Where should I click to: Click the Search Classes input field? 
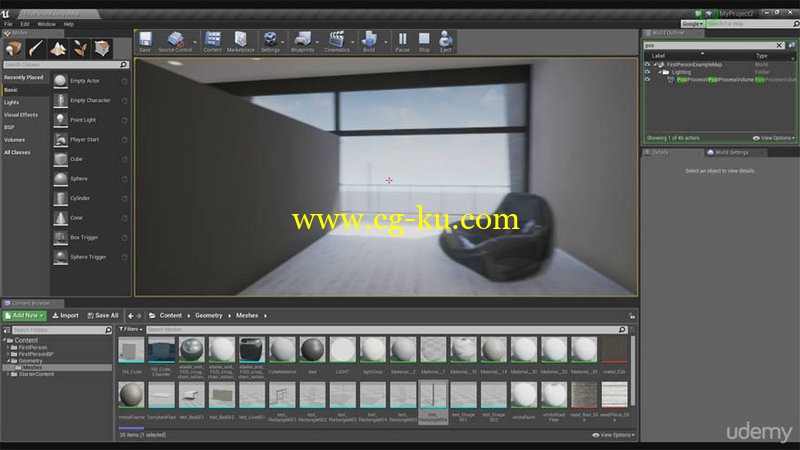pyautogui.click(x=65, y=65)
